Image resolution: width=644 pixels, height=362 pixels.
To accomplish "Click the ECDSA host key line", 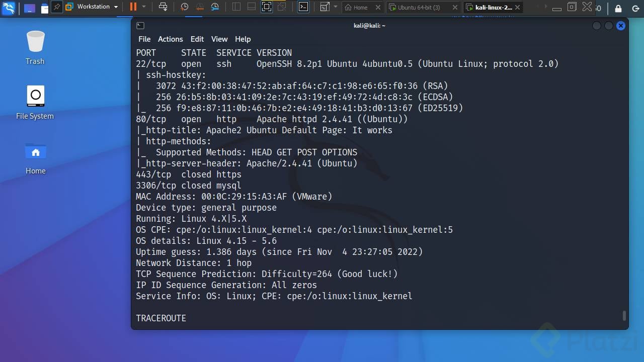I will pyautogui.click(x=294, y=97).
